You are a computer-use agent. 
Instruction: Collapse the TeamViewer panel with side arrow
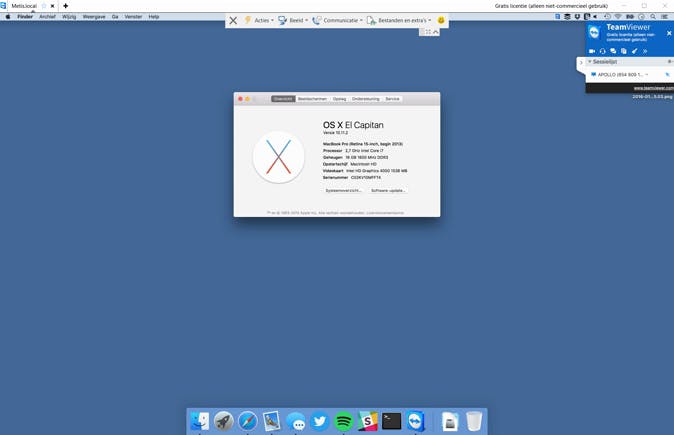(581, 62)
